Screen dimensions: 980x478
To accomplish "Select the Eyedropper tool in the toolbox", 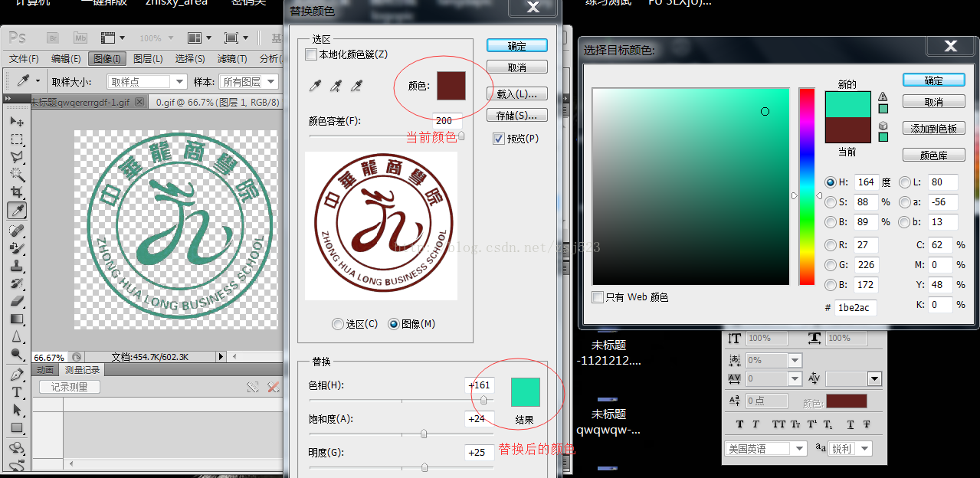I will point(17,210).
